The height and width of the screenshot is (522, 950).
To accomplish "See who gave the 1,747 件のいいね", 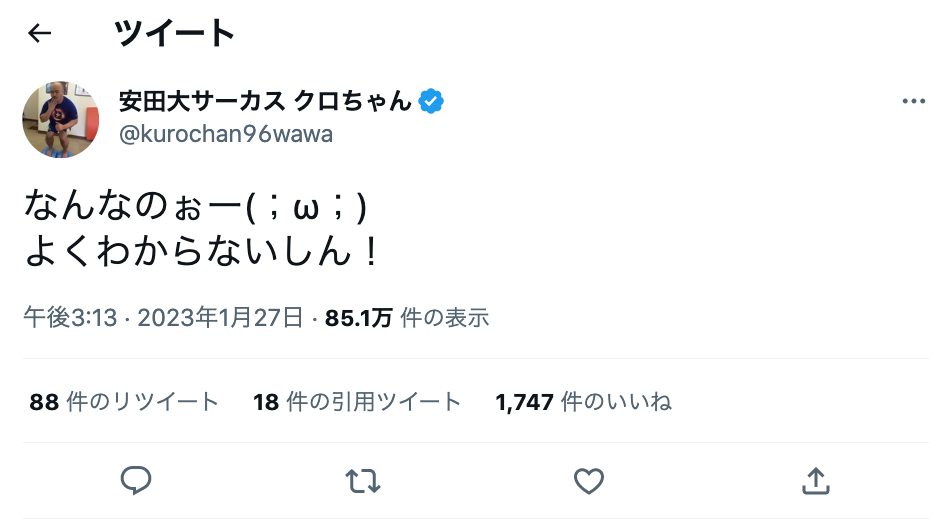I will pyautogui.click(x=583, y=402).
